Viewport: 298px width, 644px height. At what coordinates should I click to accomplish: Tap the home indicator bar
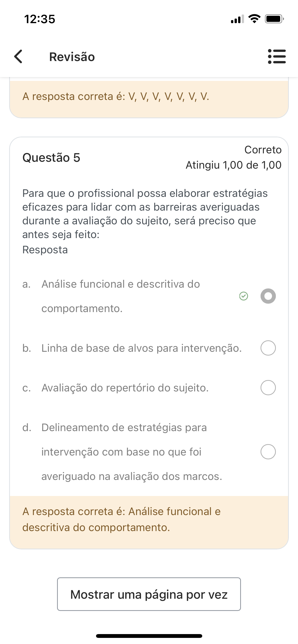149,636
